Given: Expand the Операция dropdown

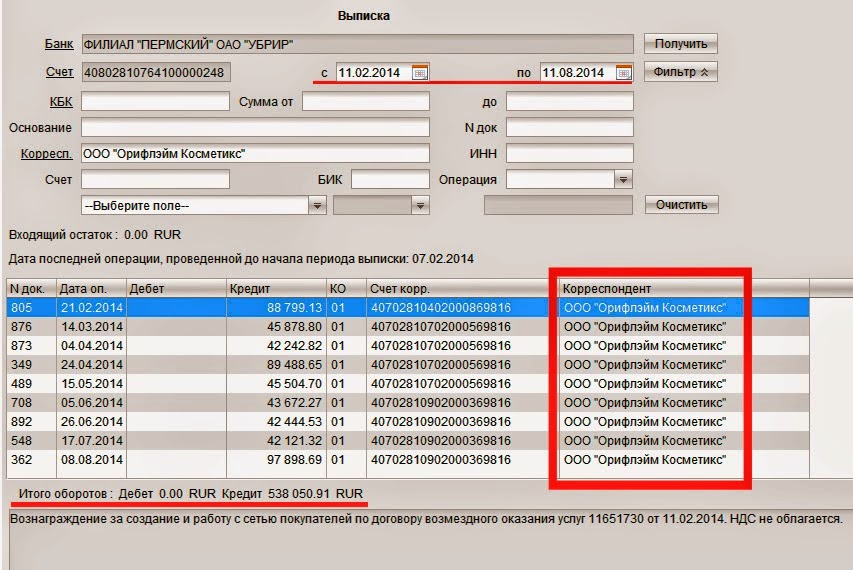Looking at the screenshot, I should click(623, 179).
